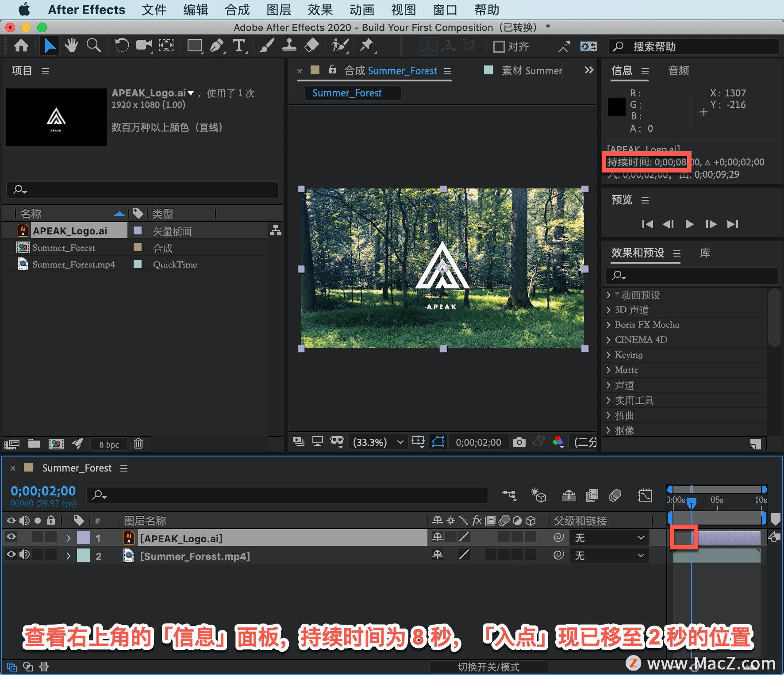Toggle mask and shape path visibility
The image size is (784, 675).
click(x=438, y=442)
